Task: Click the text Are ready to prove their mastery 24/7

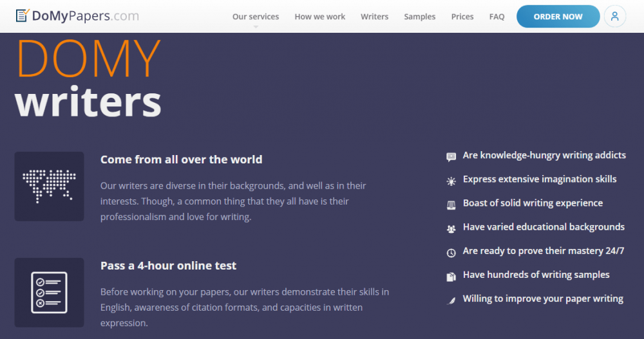Action: [x=544, y=251]
